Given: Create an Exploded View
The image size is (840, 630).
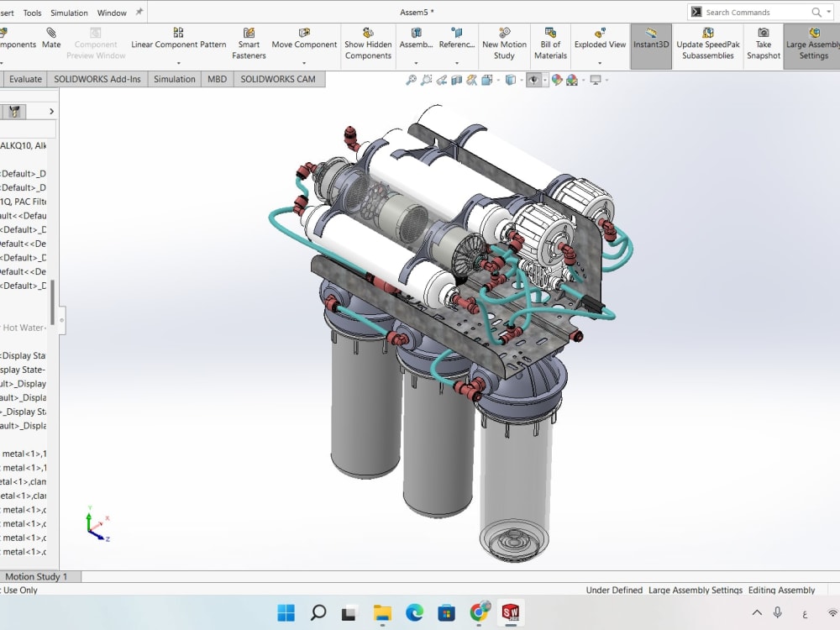Looking at the screenshot, I should click(x=600, y=39).
